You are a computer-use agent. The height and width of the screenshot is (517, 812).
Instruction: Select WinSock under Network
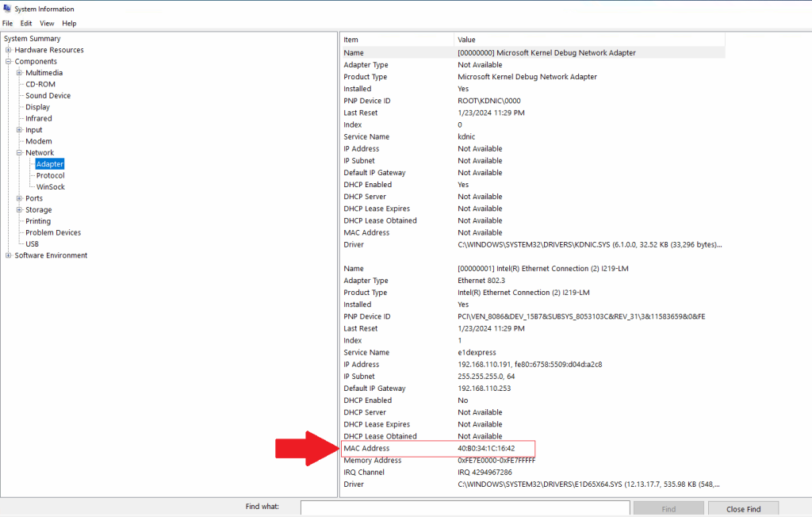(49, 186)
